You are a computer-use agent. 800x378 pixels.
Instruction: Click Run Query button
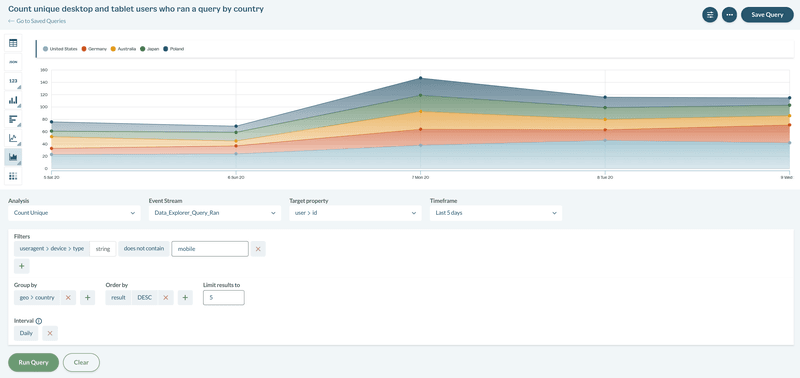tap(34, 363)
